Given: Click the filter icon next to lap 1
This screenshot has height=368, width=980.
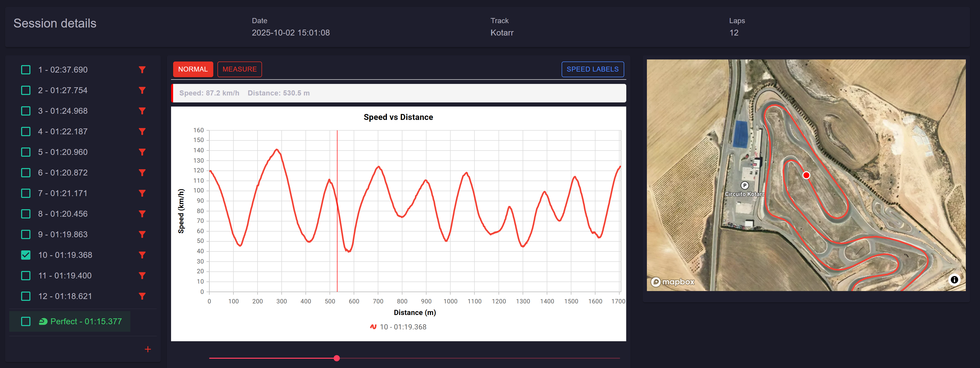Looking at the screenshot, I should click(142, 69).
